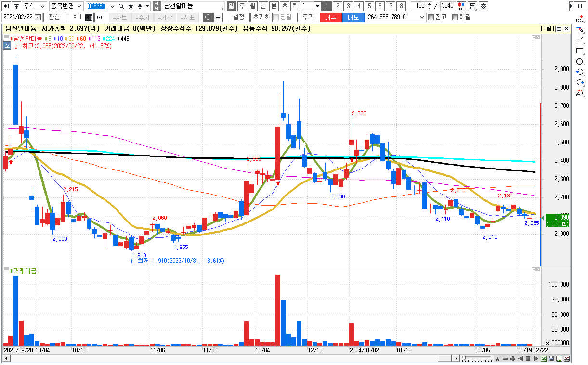Click the 1+1 chart split icon
This screenshot has height=365, width=588.
pos(99,17)
